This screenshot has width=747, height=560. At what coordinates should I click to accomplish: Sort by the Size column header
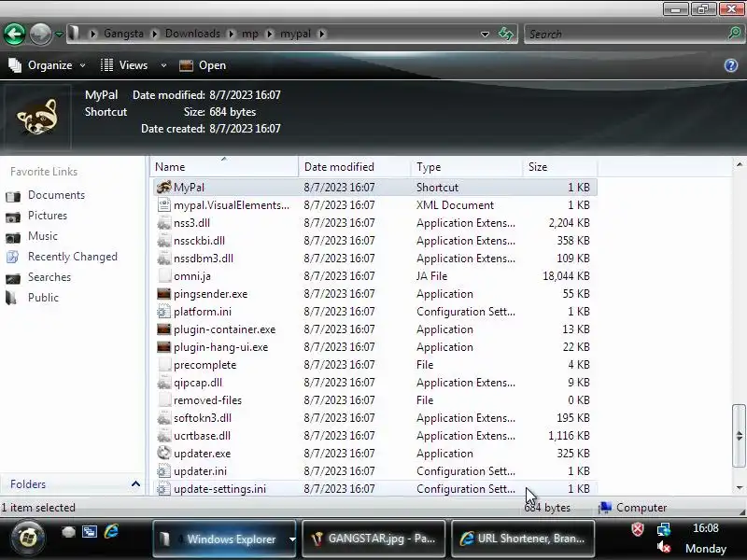pos(559,167)
